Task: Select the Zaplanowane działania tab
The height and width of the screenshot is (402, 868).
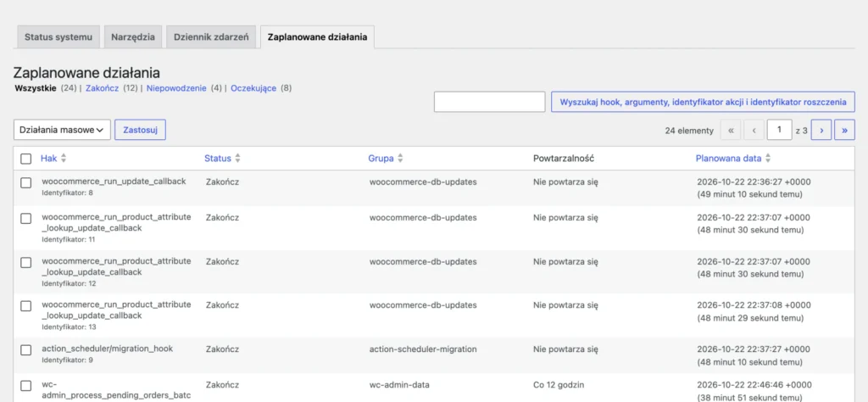Action: (317, 37)
